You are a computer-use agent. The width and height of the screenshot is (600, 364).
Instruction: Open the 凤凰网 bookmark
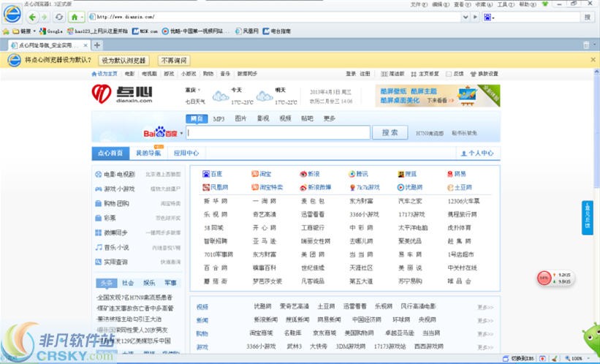click(x=247, y=31)
